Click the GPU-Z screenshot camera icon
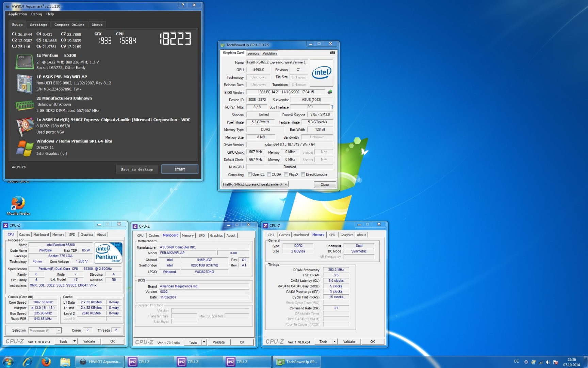Image resolution: width=588 pixels, height=368 pixels. (332, 53)
